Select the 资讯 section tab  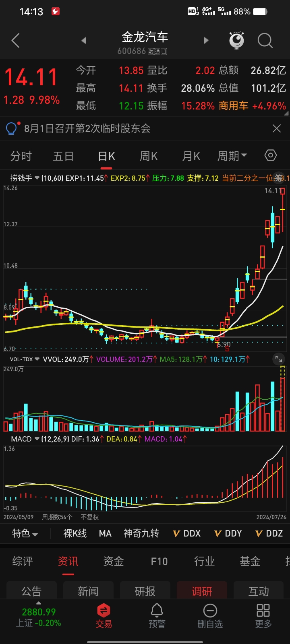pyautogui.click(x=68, y=561)
